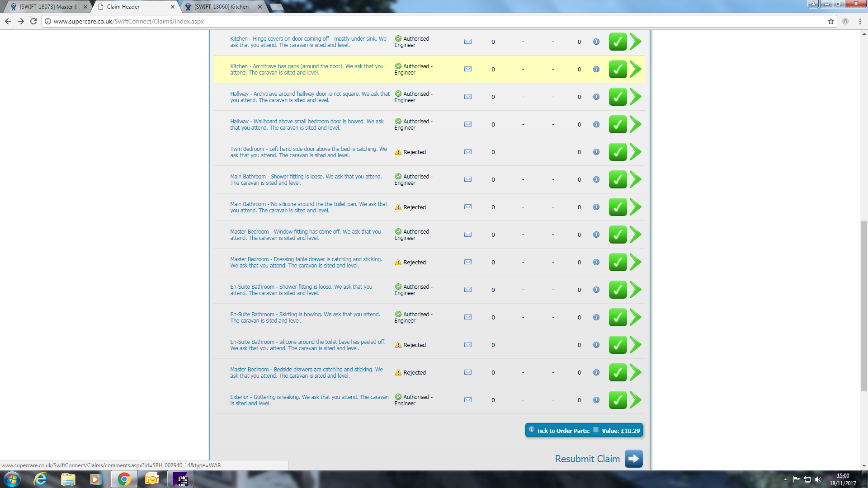Image resolution: width=868 pixels, height=488 pixels.
Task: Tick the Order Parts checkbox
Action: tap(596, 430)
